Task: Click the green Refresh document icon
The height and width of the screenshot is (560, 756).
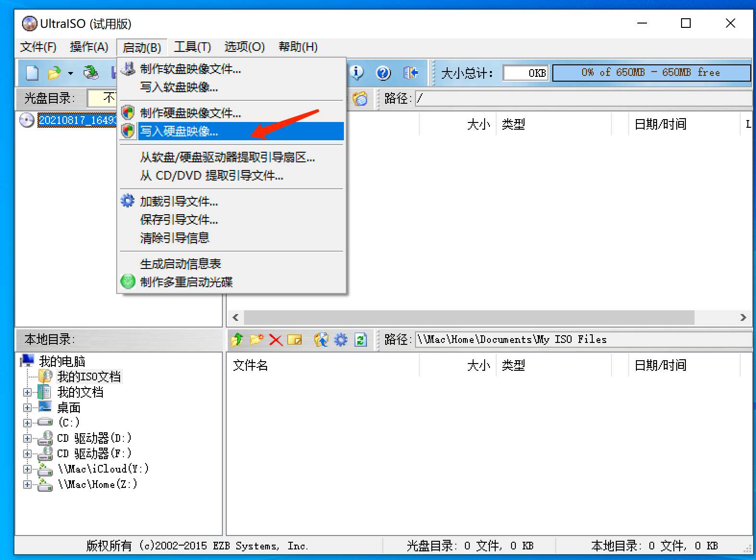Action: pos(361,340)
